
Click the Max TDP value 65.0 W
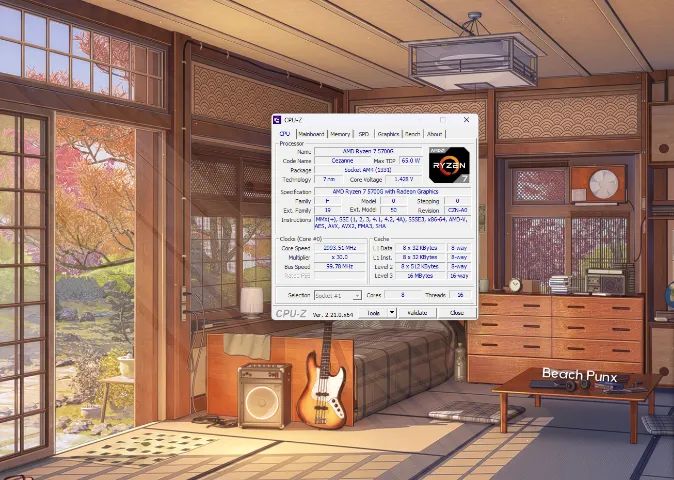(411, 161)
